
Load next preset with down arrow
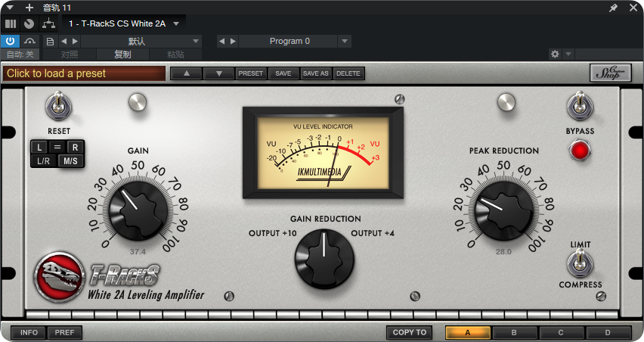click(x=219, y=73)
